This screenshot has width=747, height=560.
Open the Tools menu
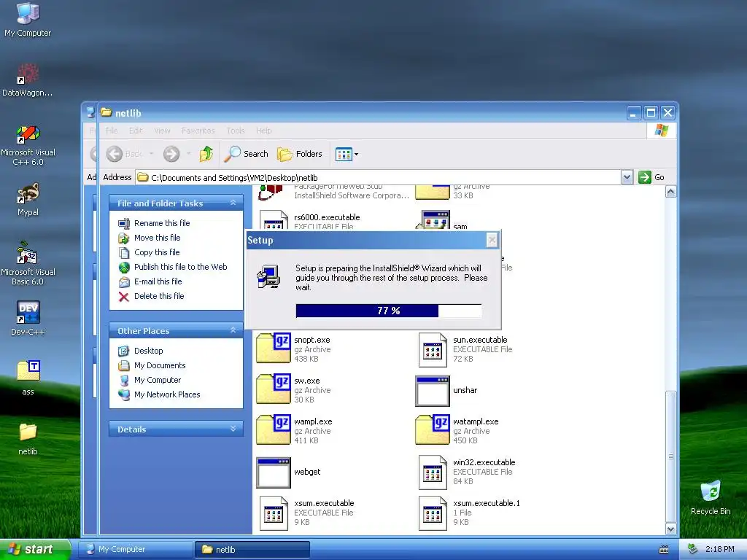236,131
